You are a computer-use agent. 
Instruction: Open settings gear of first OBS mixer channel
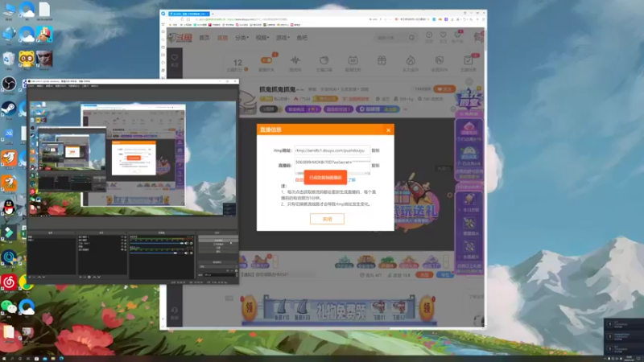pos(192,243)
